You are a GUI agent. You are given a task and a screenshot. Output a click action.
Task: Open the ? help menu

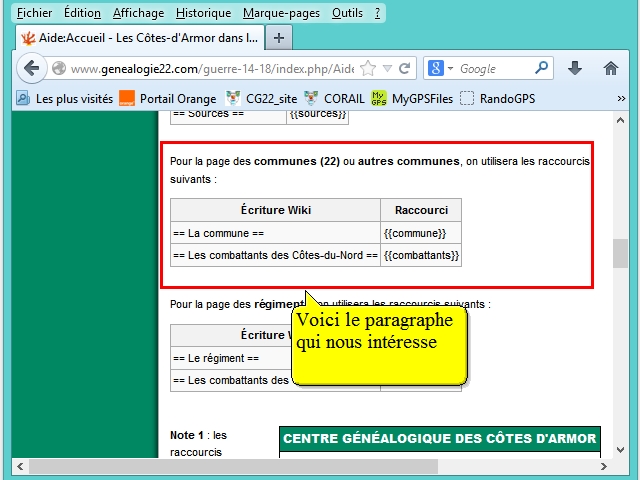coord(377,13)
